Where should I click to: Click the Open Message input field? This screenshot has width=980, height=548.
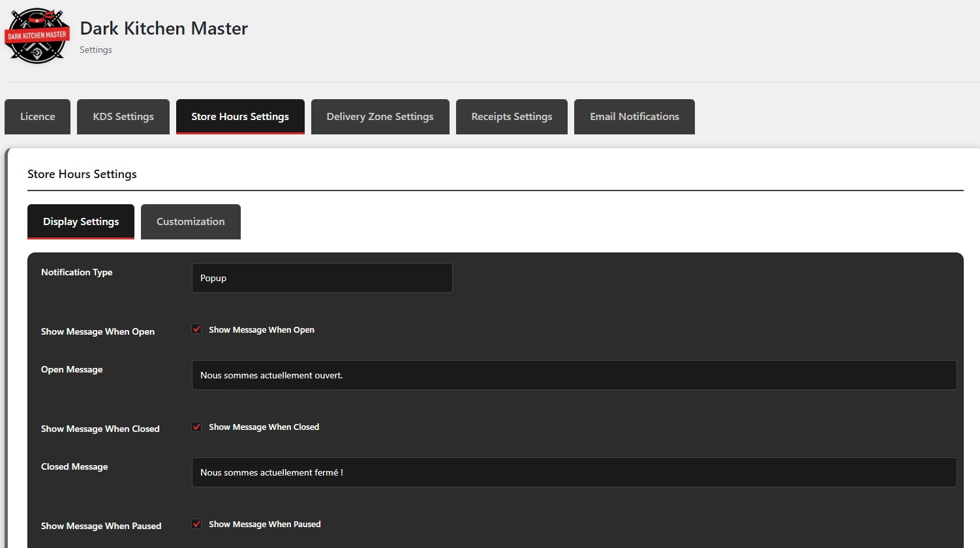[x=574, y=375]
